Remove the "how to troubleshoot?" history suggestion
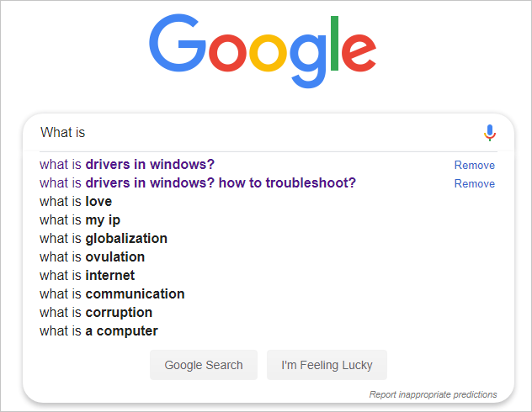The height and width of the screenshot is (412, 532). point(474,184)
